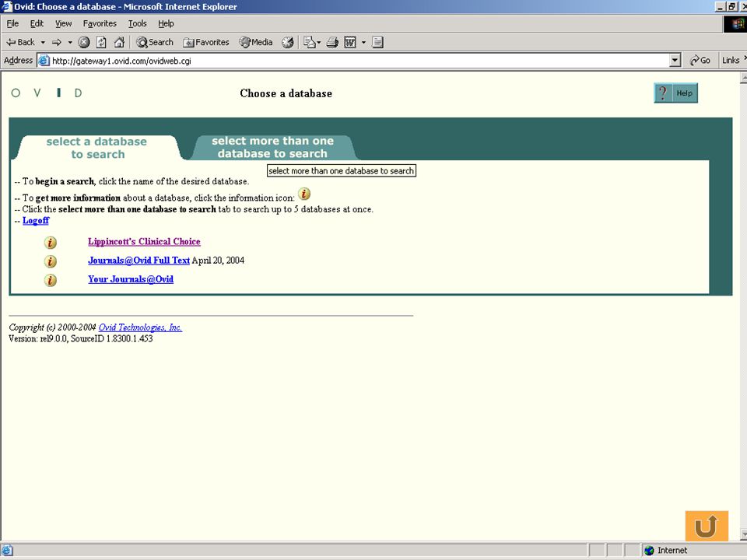Go Back in browser history
This screenshot has height=560, width=747.
tap(20, 42)
